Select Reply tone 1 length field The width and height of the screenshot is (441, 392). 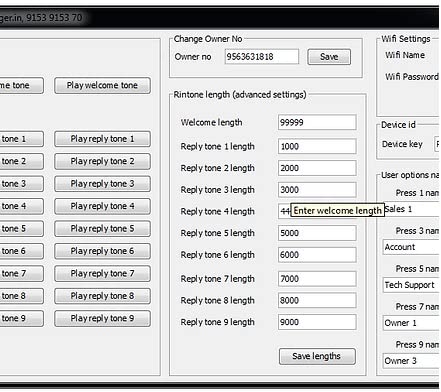[317, 146]
